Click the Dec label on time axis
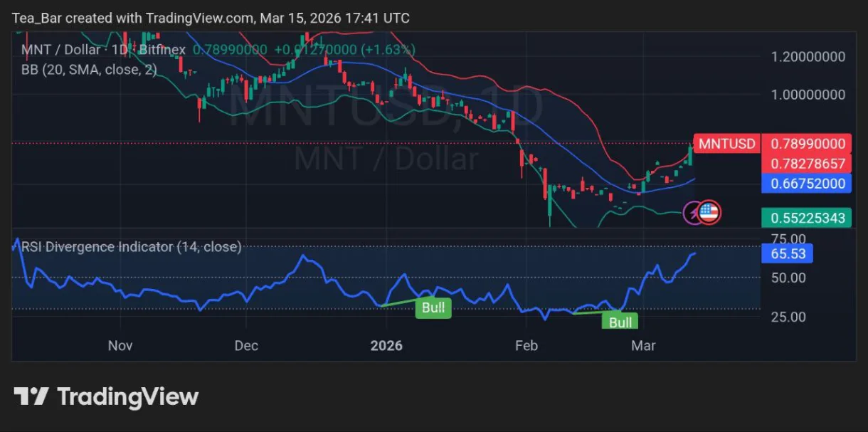 point(246,346)
